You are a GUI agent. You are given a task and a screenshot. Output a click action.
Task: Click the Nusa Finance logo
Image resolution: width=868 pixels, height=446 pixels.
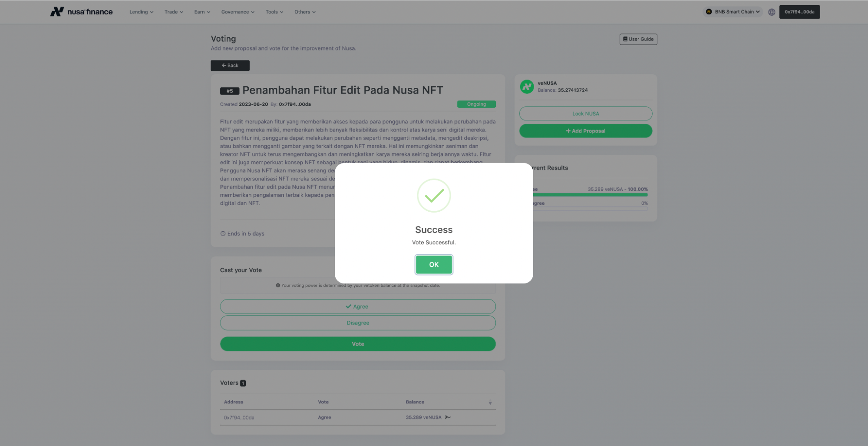click(x=81, y=12)
